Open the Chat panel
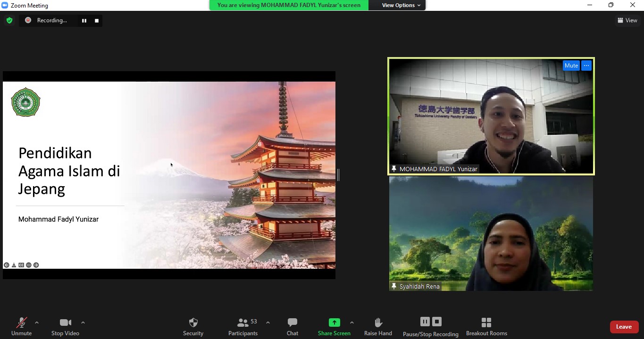This screenshot has height=339, width=644. click(x=293, y=327)
